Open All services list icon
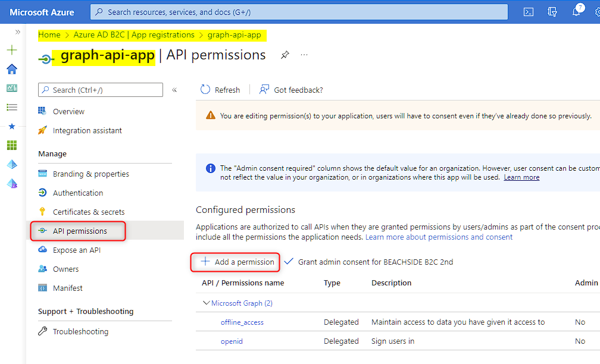Screen dimensions: 600x364 tap(12, 107)
